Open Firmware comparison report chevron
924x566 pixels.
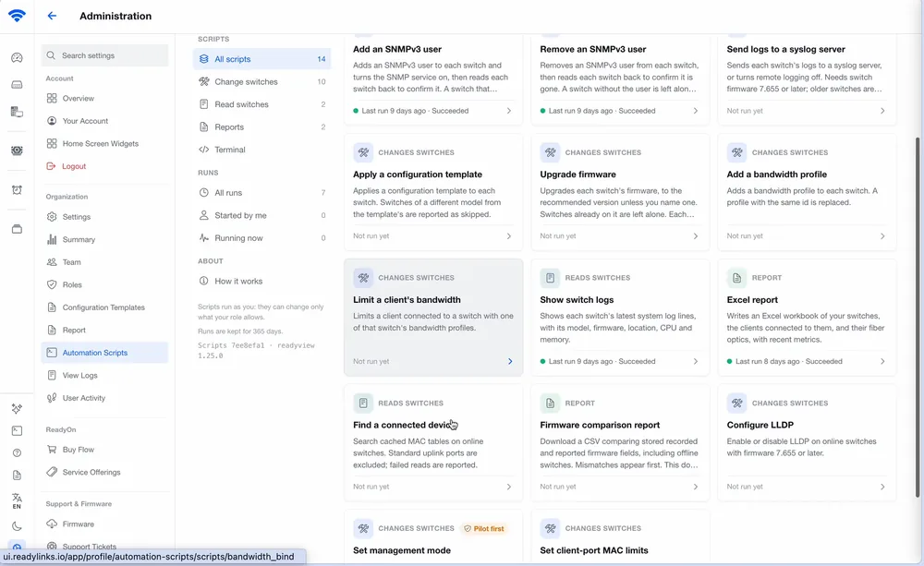(x=696, y=488)
